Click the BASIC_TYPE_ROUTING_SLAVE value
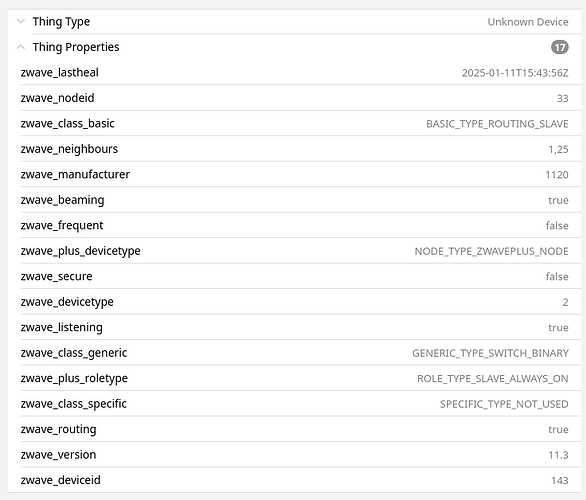586x500 pixels. tap(497, 124)
